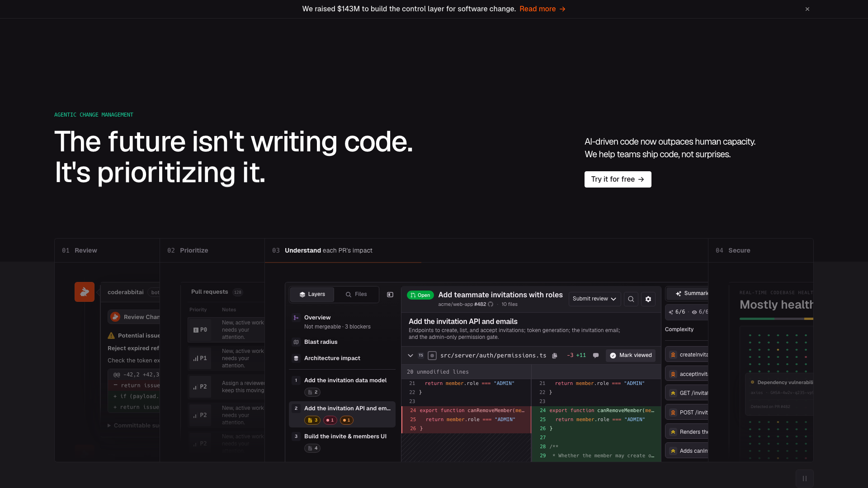Switch to the 04 Secure tab
Viewport: 868px width, 488px height.
tap(760, 250)
